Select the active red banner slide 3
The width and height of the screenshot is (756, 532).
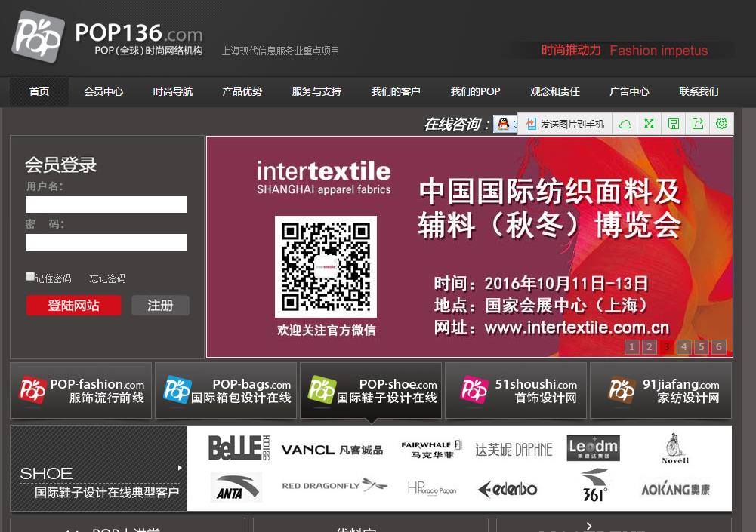(667, 346)
